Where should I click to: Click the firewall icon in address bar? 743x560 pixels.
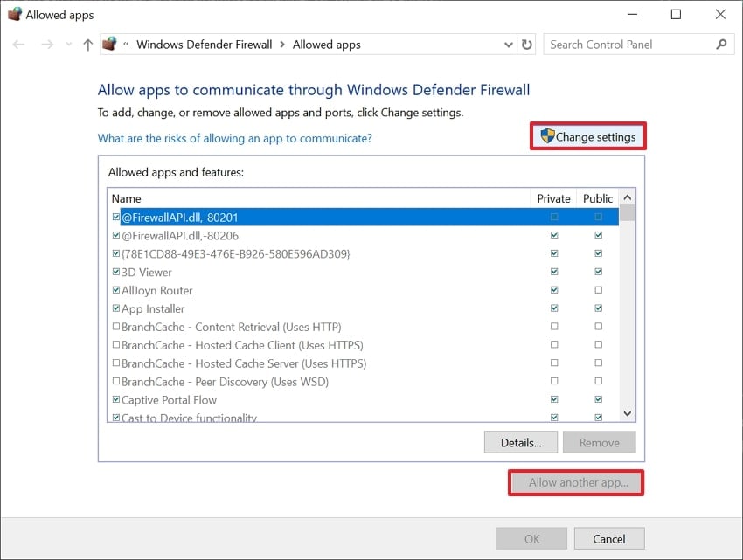(x=109, y=44)
